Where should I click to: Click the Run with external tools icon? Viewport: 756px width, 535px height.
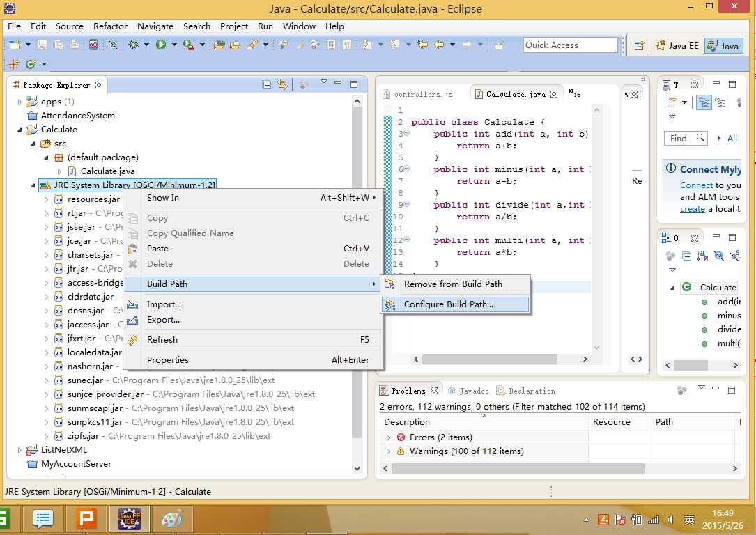pyautogui.click(x=189, y=45)
